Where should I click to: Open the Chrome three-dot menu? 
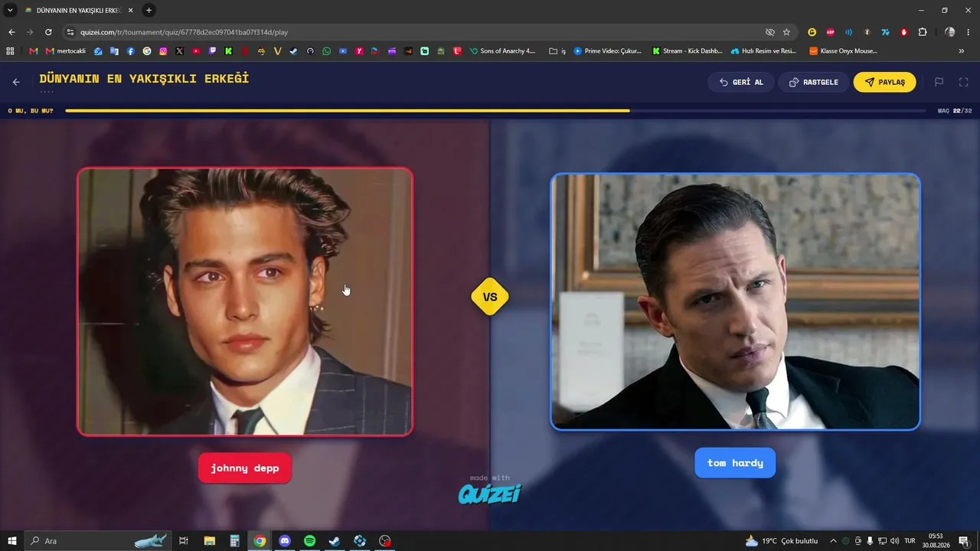[969, 32]
